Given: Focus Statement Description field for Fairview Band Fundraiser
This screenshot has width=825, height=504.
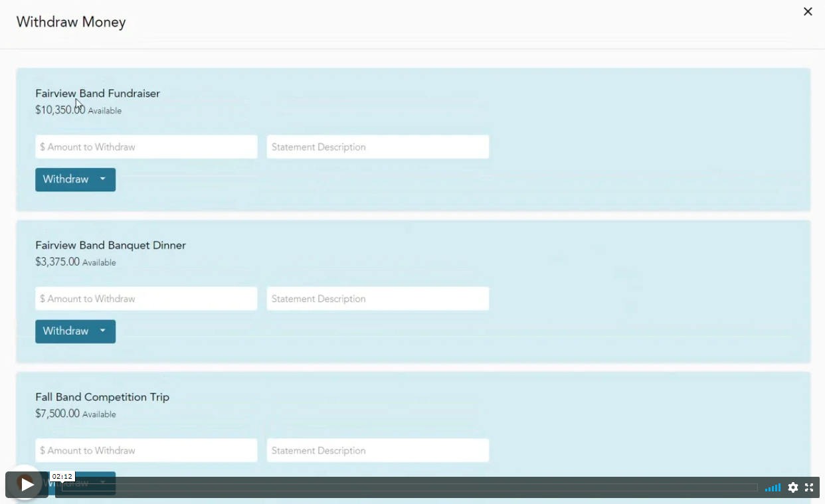Looking at the screenshot, I should pos(377,147).
